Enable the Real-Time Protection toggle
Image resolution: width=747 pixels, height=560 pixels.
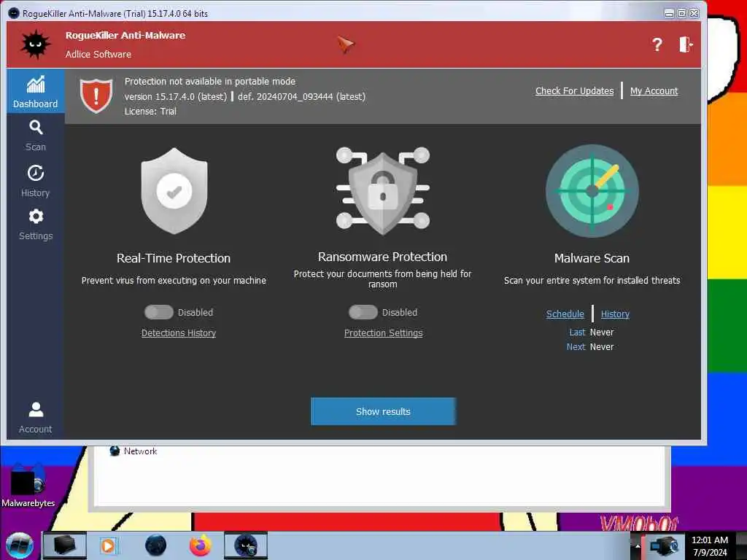[x=159, y=312]
